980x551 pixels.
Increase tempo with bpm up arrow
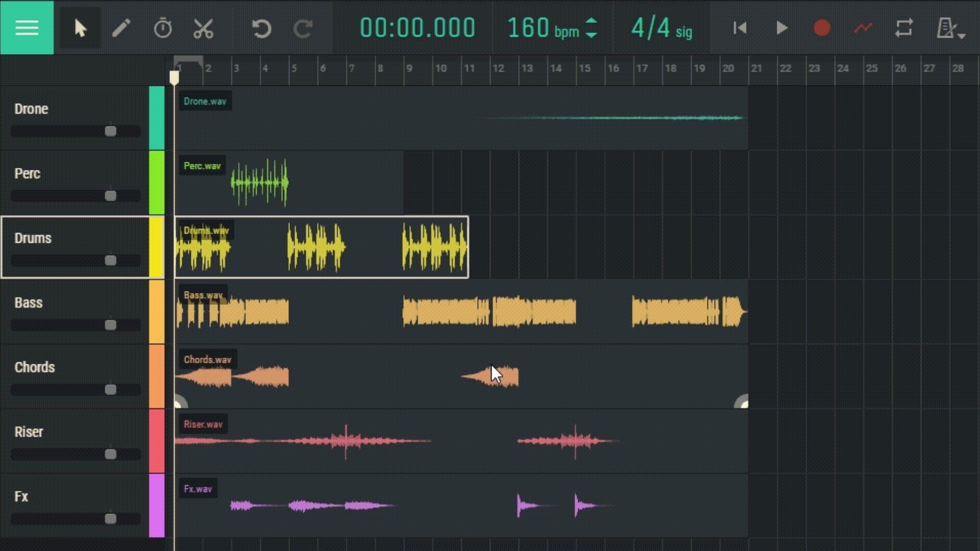pyautogui.click(x=591, y=21)
